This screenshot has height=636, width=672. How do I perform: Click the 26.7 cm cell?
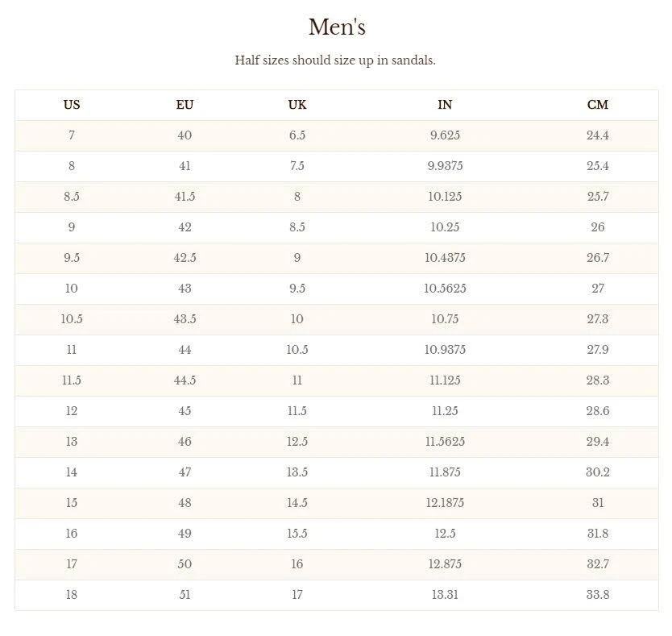click(x=598, y=258)
